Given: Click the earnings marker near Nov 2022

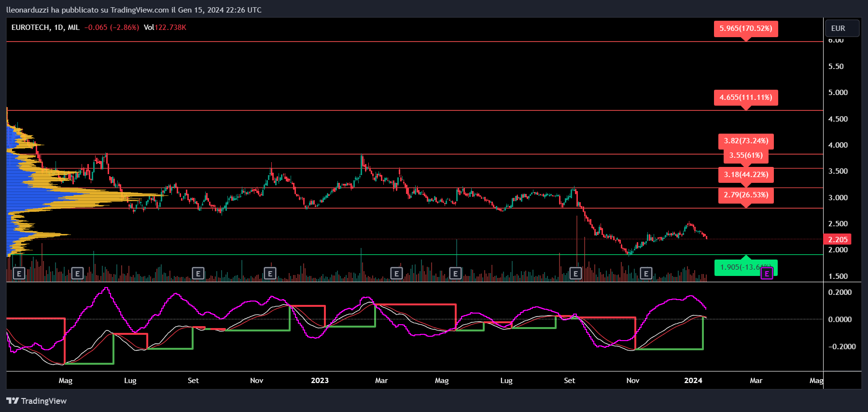Looking at the screenshot, I should (270, 274).
